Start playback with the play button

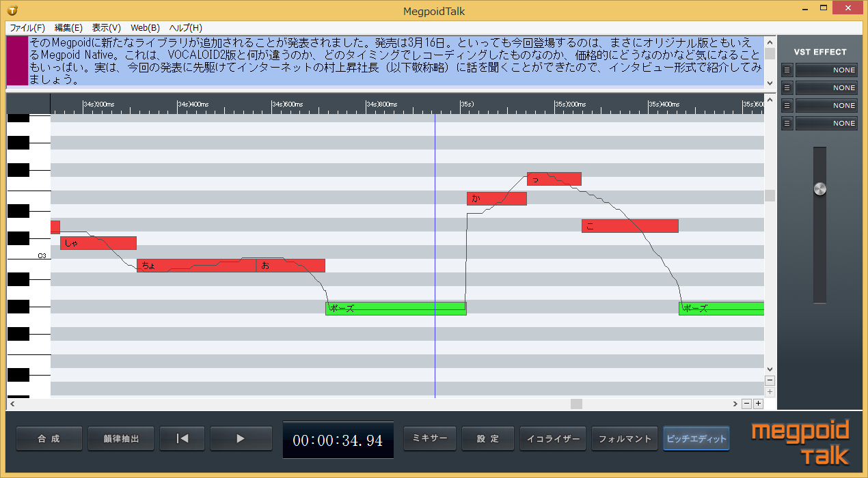point(240,438)
